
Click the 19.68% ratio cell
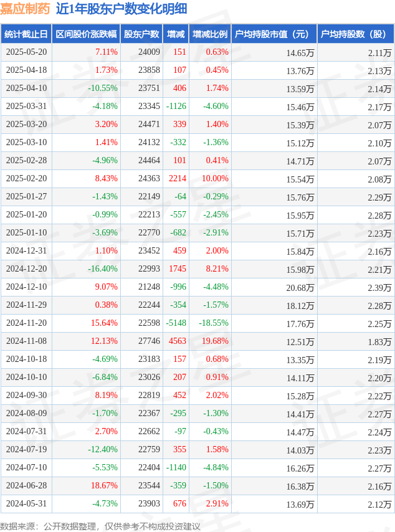[x=215, y=341]
